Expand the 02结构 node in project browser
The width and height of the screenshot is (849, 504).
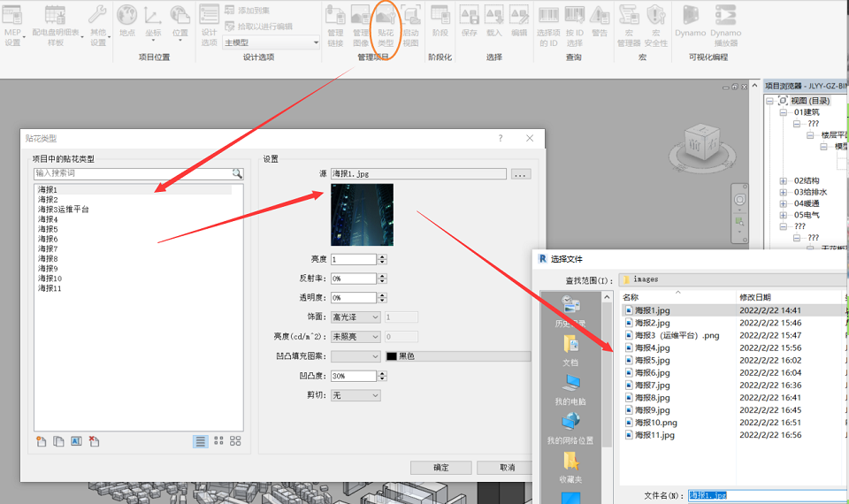pos(783,181)
